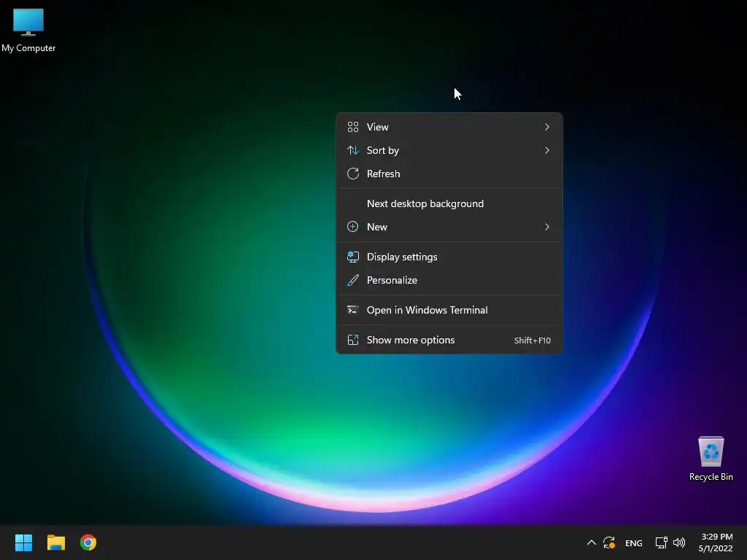
Task: Expand the chevron next to Sort by
Action: 547,150
